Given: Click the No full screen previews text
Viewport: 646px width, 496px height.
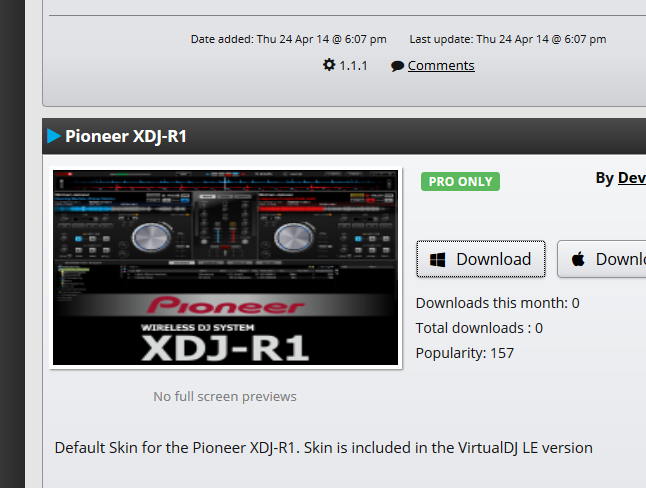Looking at the screenshot, I should (225, 396).
